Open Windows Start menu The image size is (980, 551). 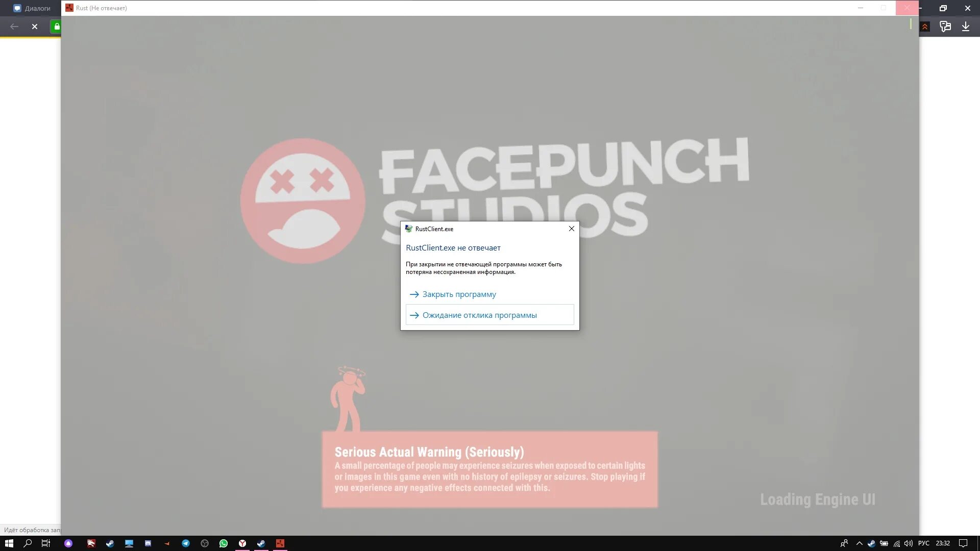(9, 543)
